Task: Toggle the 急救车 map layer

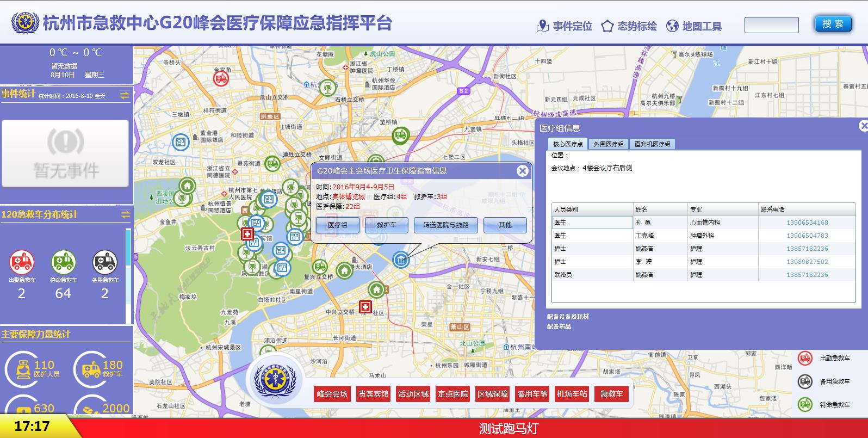Action: click(611, 394)
